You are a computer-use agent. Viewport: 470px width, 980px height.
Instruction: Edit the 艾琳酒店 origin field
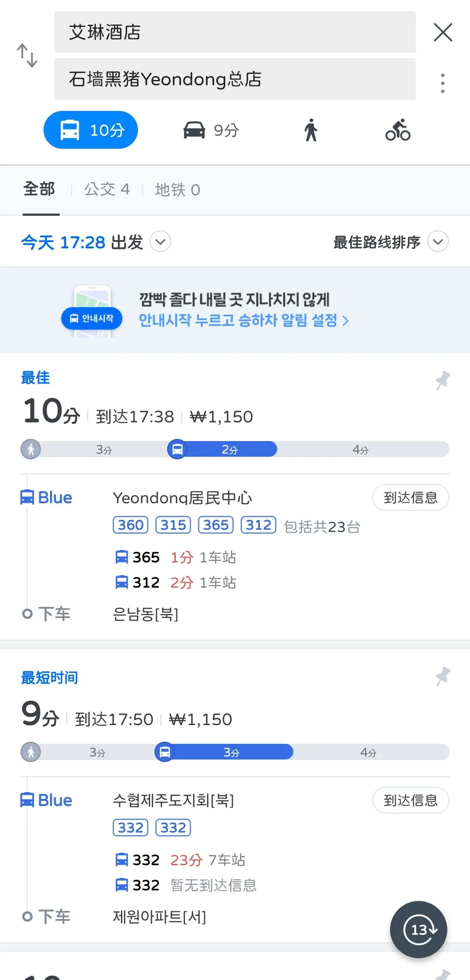click(235, 32)
